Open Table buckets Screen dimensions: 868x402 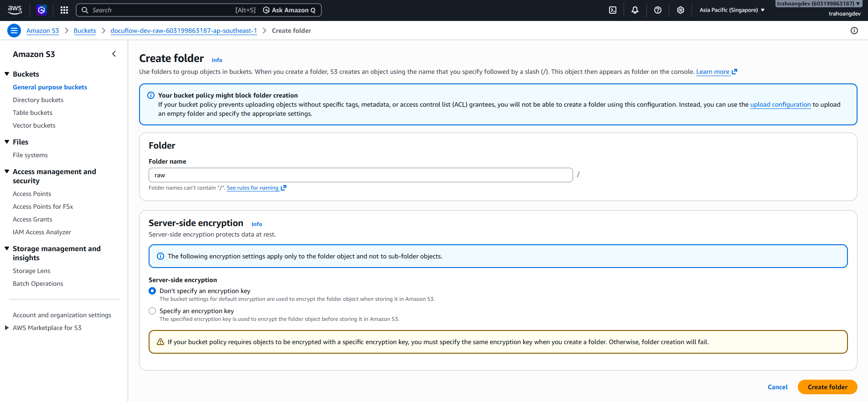33,113
